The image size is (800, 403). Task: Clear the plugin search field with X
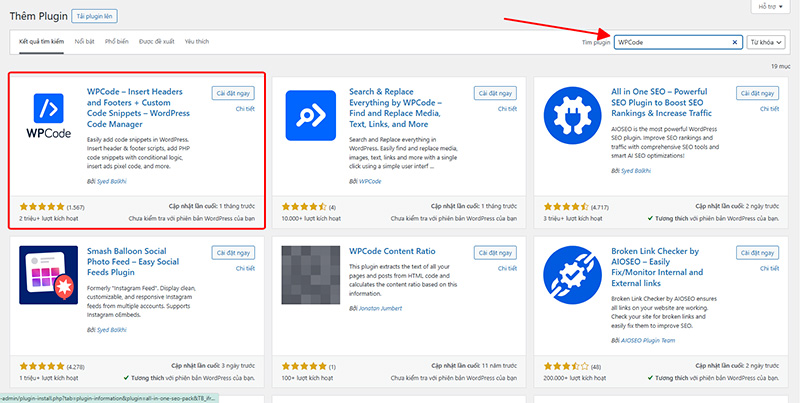coord(735,42)
